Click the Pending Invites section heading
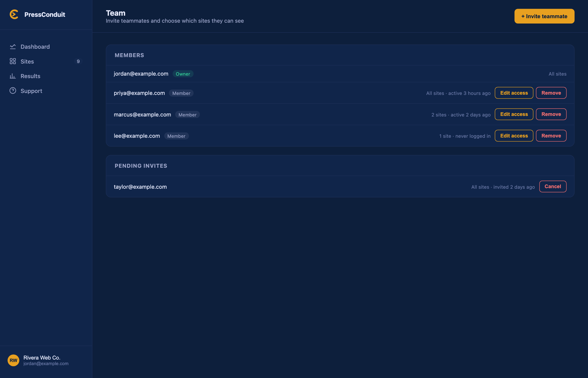 pyautogui.click(x=141, y=166)
